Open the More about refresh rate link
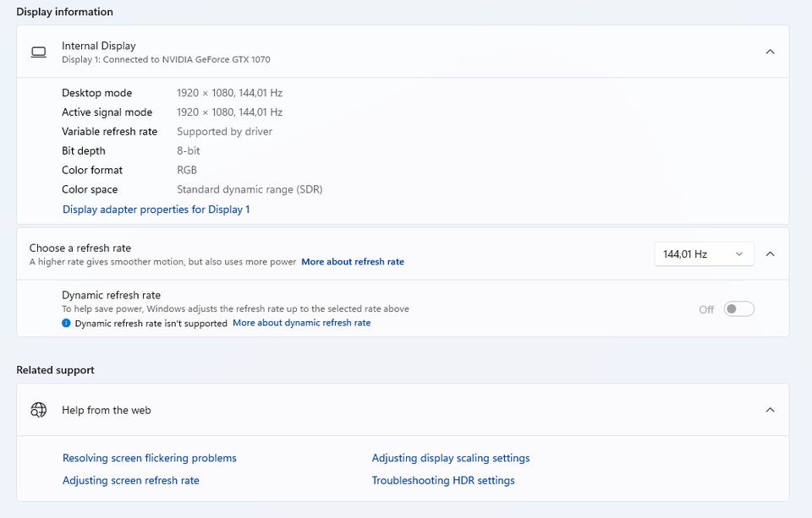The width and height of the screenshot is (812, 518). 353,262
